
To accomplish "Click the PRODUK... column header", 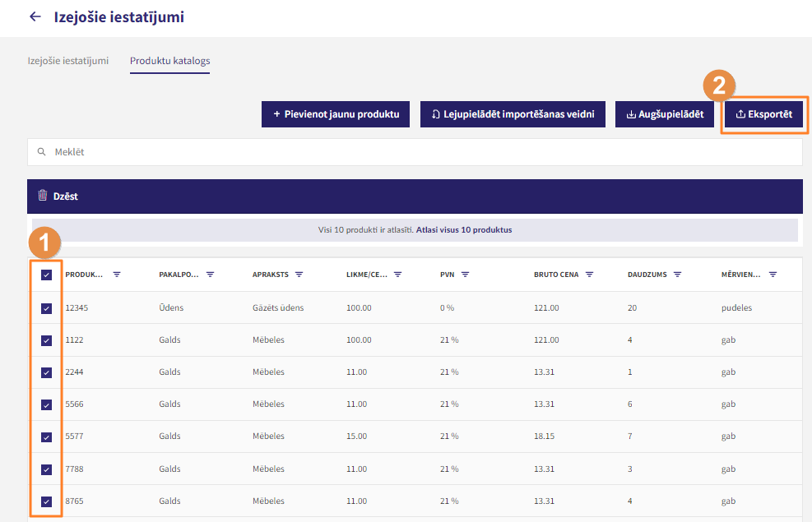I will [x=84, y=275].
